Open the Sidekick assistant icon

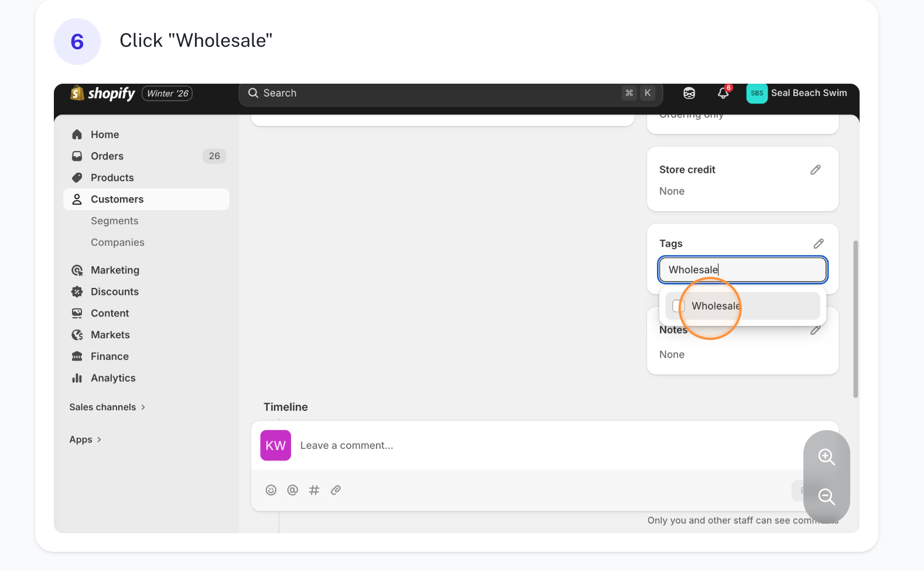click(689, 94)
